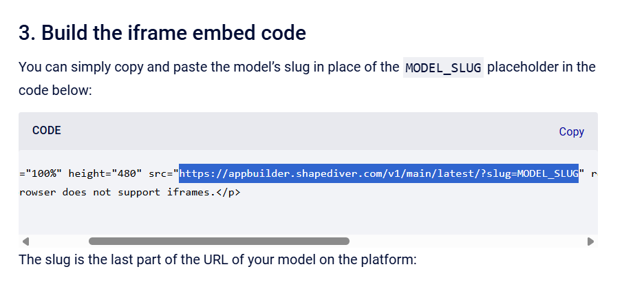
Task: Click the words 'code below:' in the paragraph
Action: (x=55, y=90)
